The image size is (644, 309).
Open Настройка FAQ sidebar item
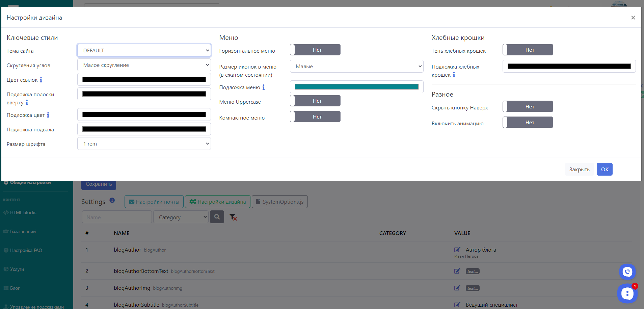coord(26,251)
